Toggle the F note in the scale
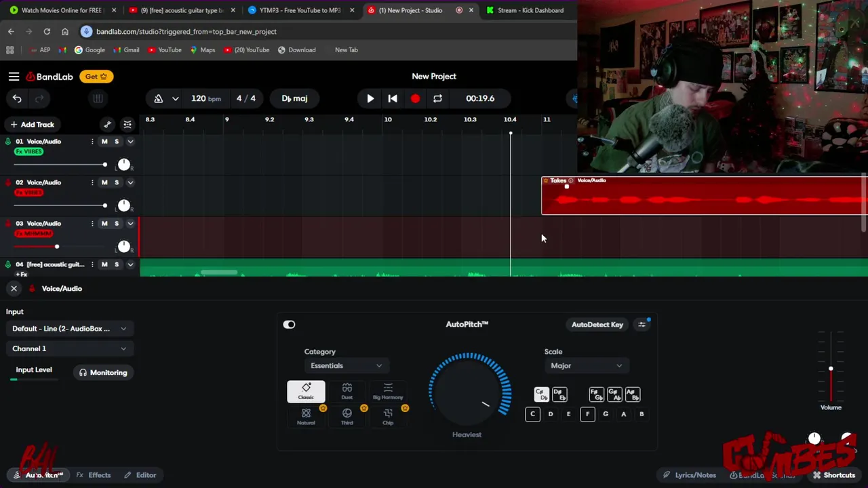This screenshot has height=488, width=868. click(587, 414)
